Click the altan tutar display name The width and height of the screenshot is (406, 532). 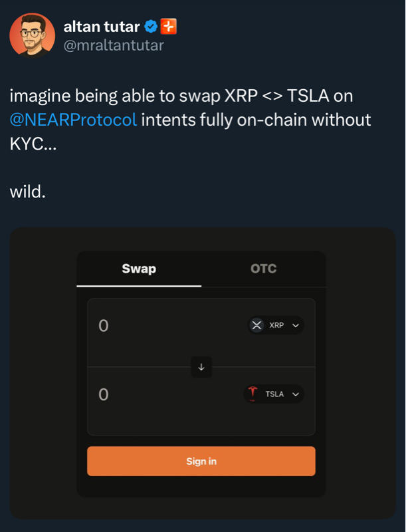pyautogui.click(x=102, y=27)
